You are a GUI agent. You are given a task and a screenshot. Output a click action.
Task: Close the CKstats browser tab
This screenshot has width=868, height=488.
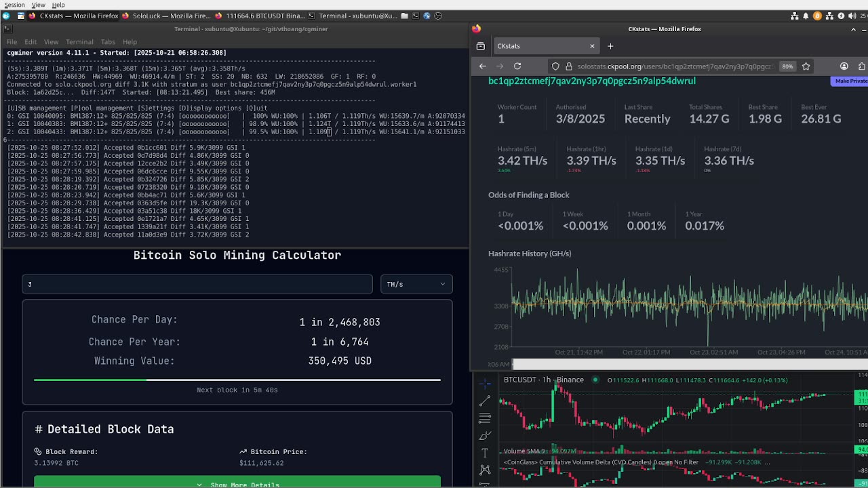(592, 46)
